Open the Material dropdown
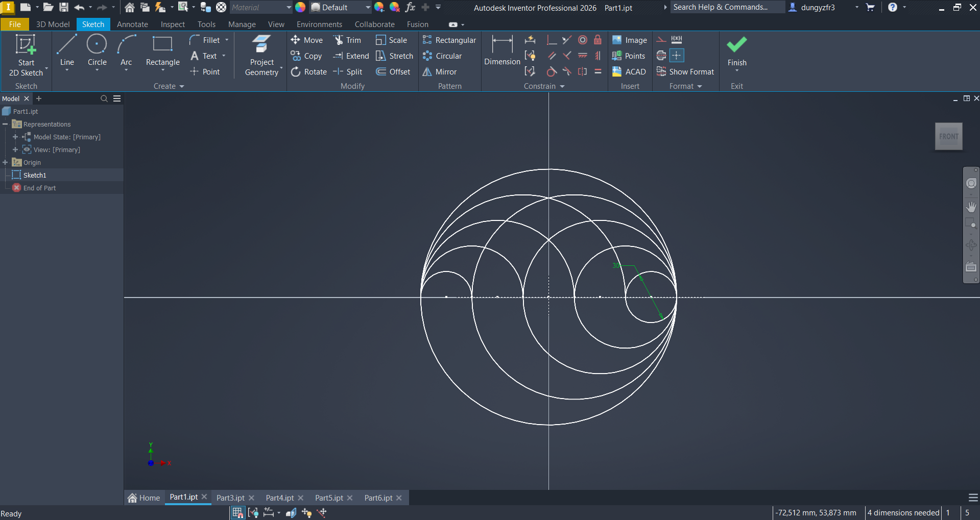980x520 pixels. click(289, 8)
